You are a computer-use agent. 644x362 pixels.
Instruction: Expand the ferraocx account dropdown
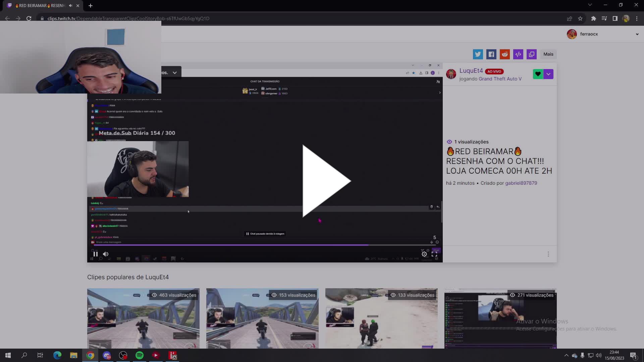637,34
